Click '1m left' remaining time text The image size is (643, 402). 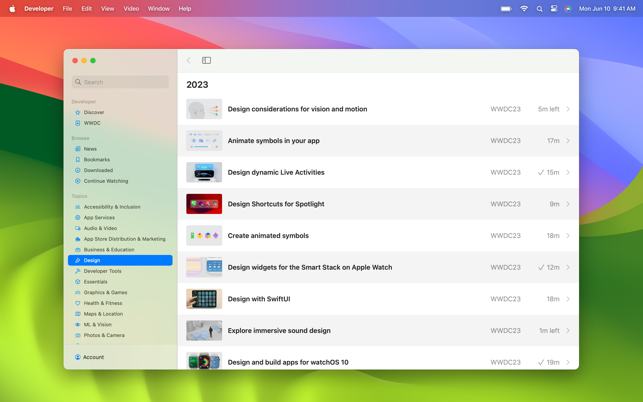point(549,331)
